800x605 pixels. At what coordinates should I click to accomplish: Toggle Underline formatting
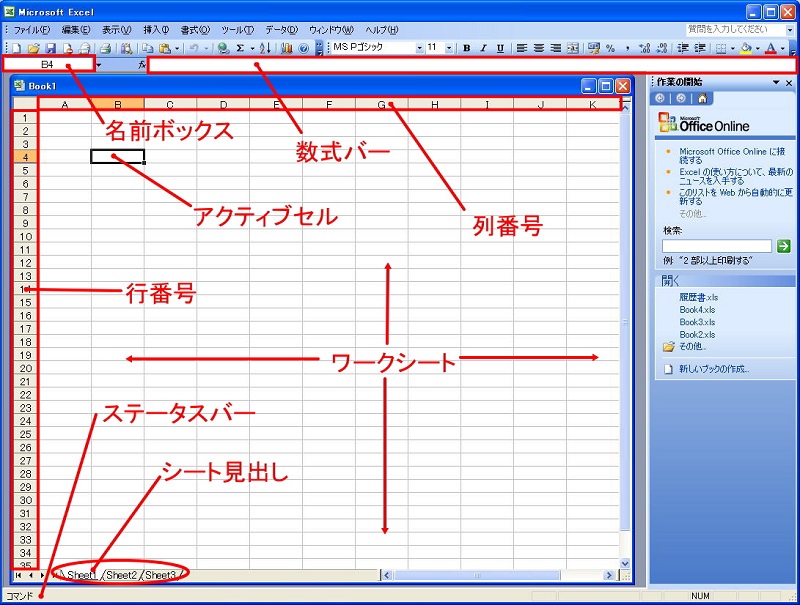(x=501, y=48)
